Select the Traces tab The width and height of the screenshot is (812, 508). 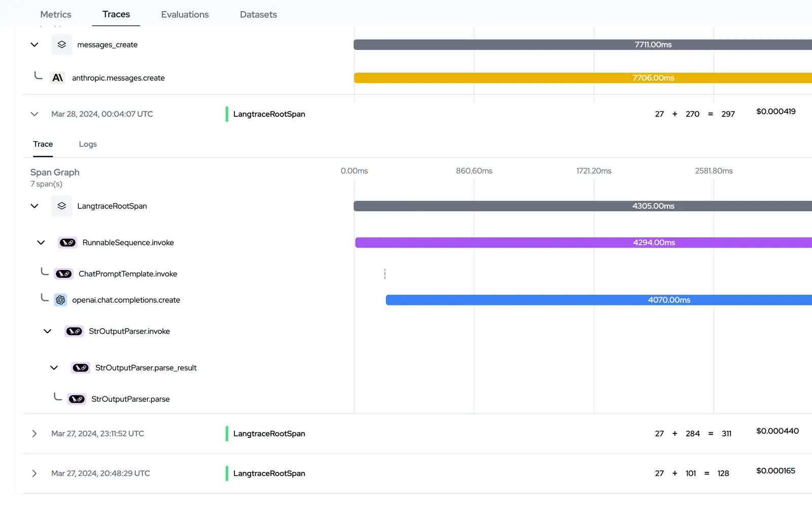pyautogui.click(x=116, y=14)
